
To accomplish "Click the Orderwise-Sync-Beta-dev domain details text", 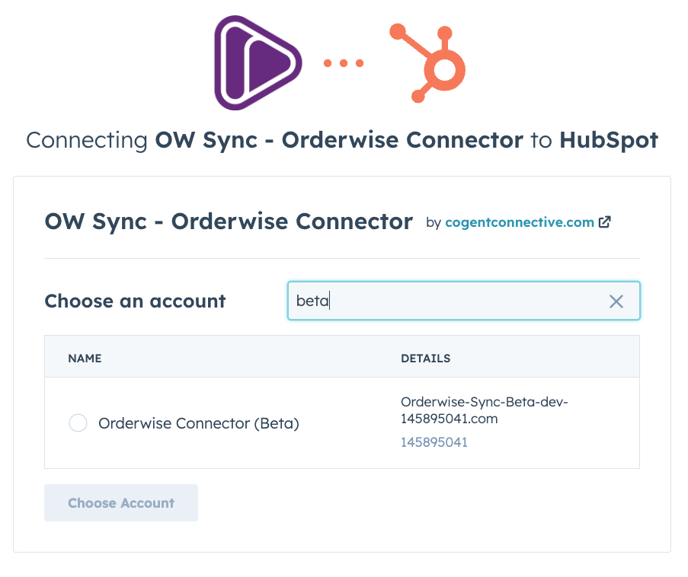I will 484,410.
